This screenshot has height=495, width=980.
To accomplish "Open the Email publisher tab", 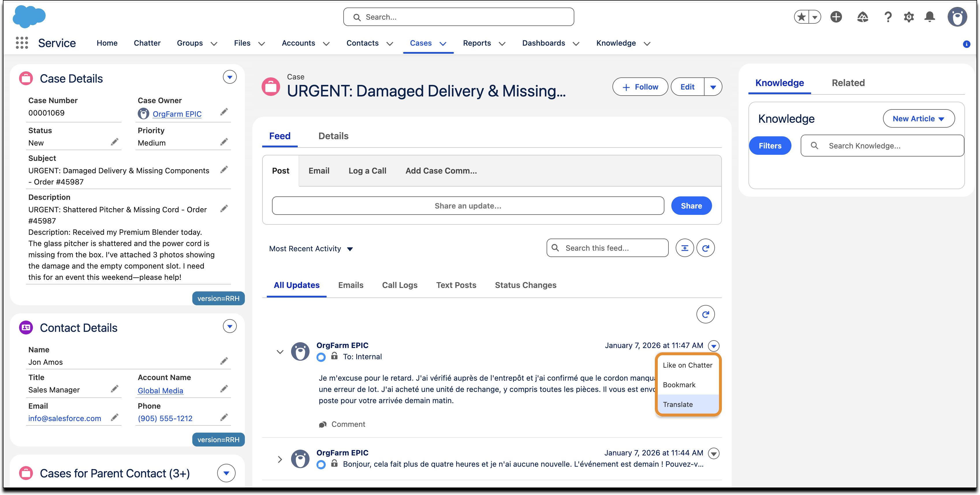I will pyautogui.click(x=319, y=171).
